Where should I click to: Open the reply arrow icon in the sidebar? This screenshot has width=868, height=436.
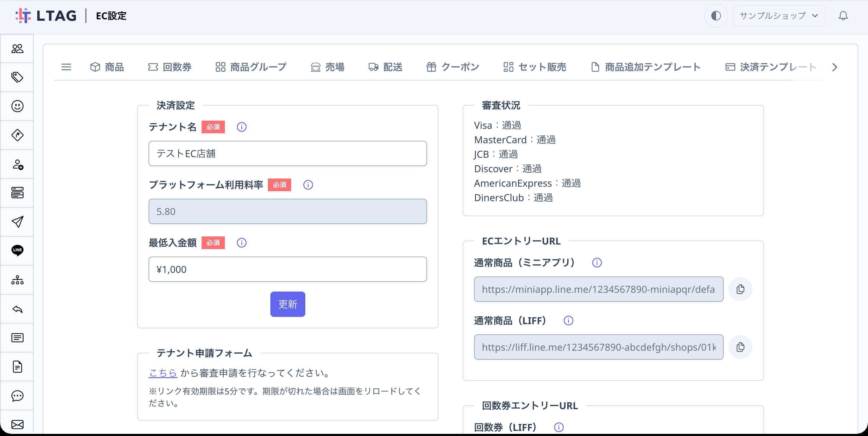17,309
